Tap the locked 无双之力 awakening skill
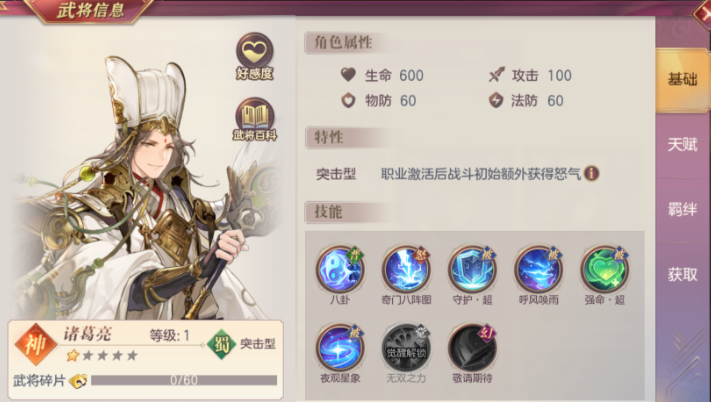 coord(406,348)
